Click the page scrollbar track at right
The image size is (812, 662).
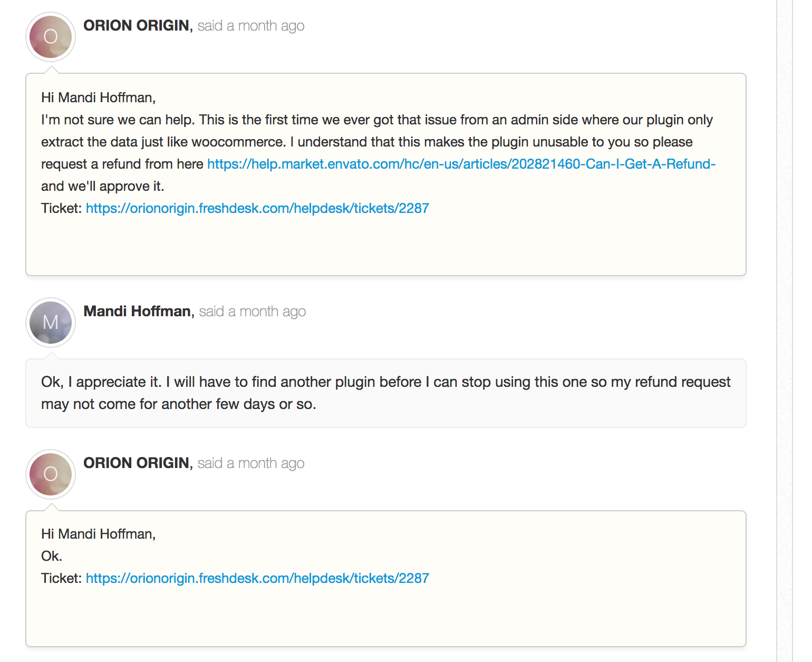pos(785,331)
